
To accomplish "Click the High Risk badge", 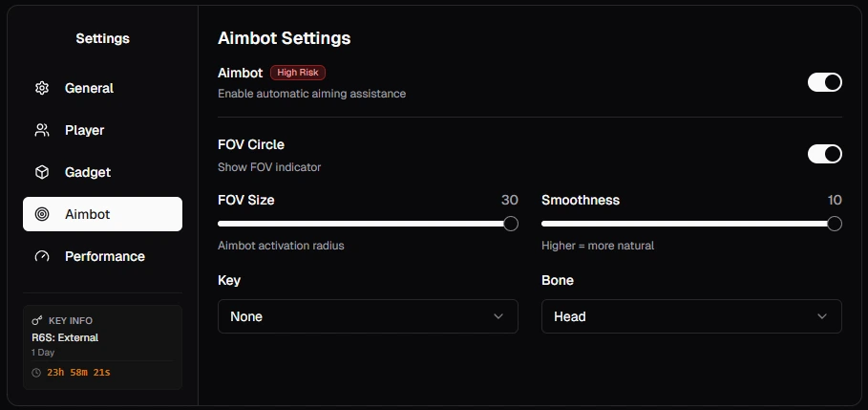I will point(298,73).
